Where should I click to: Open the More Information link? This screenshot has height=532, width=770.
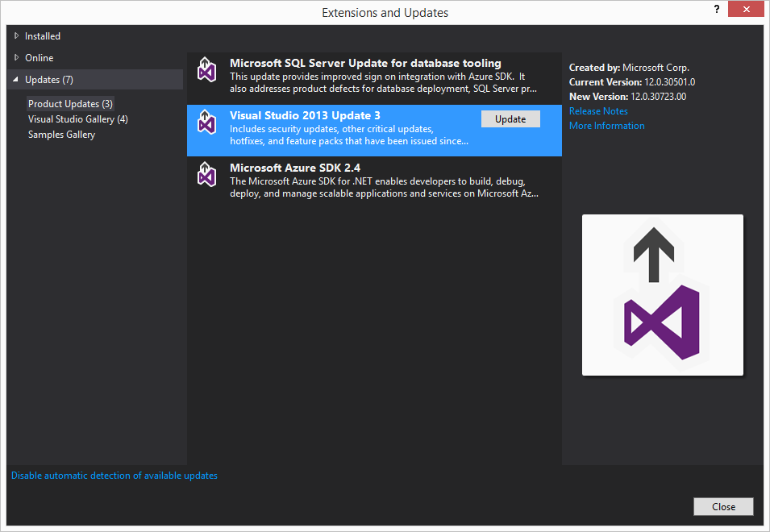[606, 126]
